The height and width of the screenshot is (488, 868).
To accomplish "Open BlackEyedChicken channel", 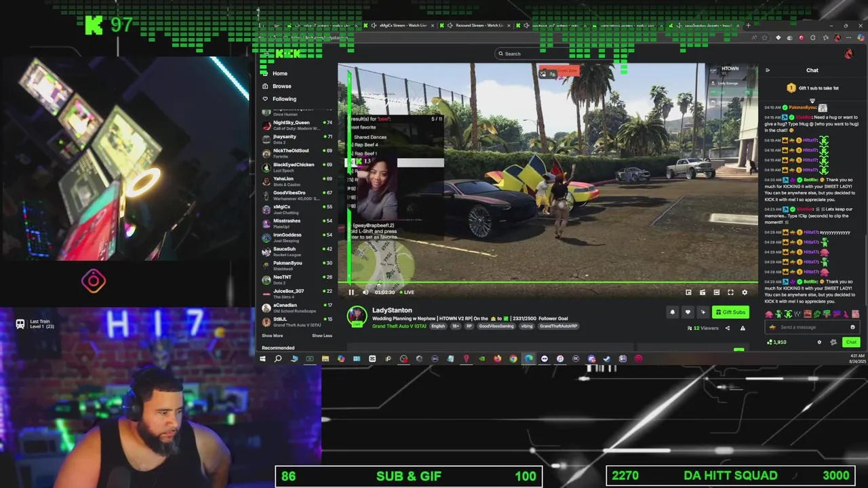I will pos(297,167).
